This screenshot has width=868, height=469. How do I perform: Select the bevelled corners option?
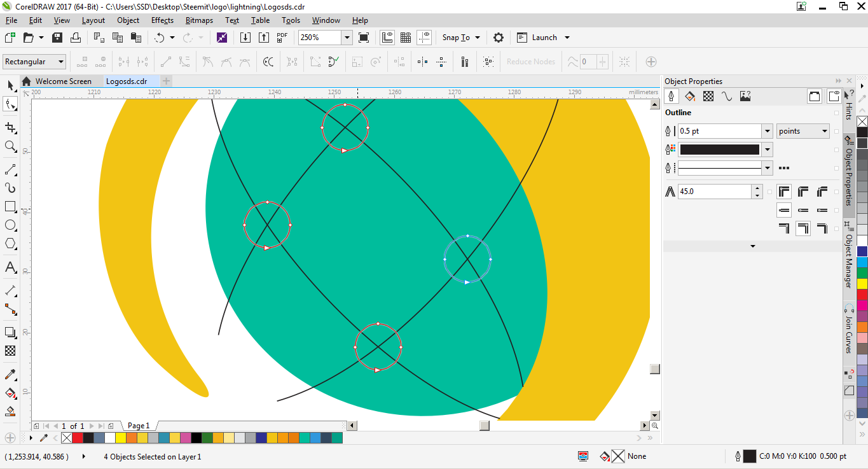(822, 191)
